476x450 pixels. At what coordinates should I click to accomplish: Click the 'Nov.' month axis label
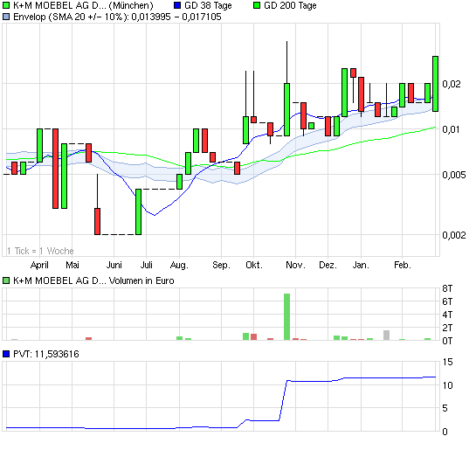[296, 265]
